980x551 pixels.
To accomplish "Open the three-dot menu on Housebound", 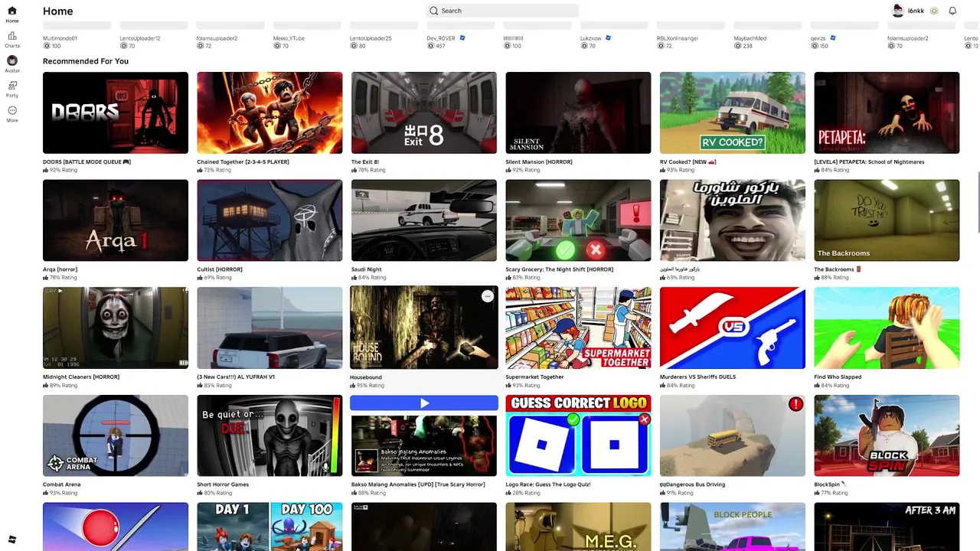I will (x=488, y=296).
